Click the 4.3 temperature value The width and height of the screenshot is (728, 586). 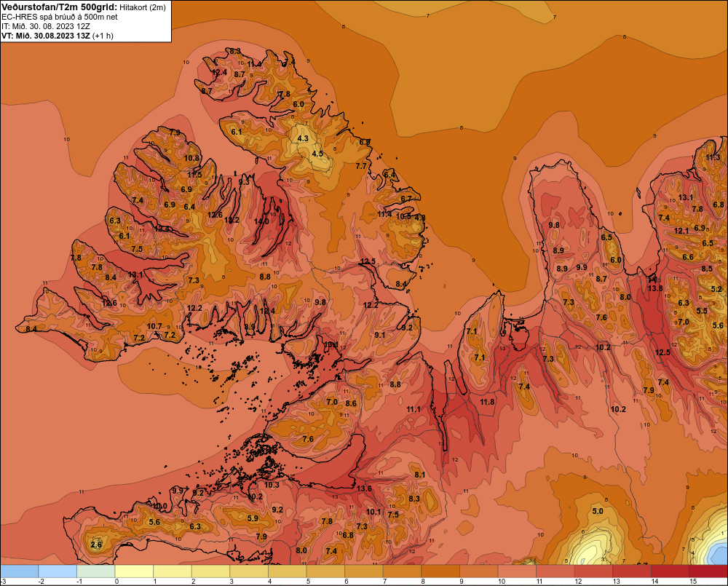[303, 138]
